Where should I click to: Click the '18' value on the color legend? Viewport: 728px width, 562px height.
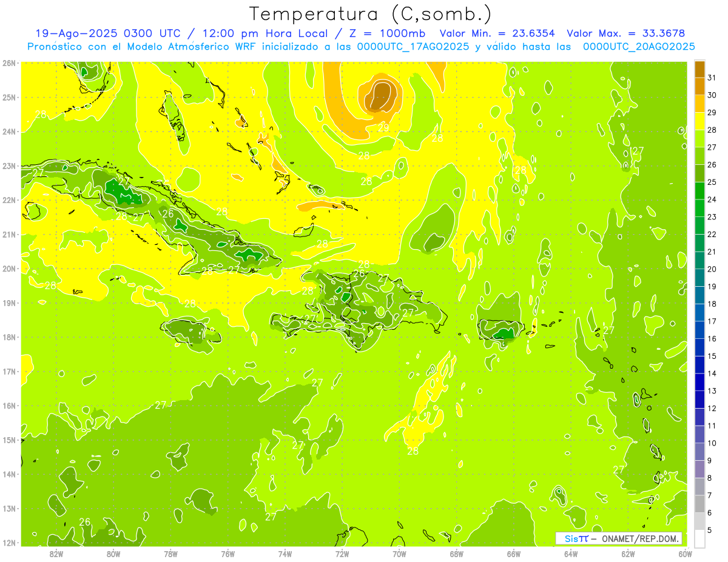point(712,304)
